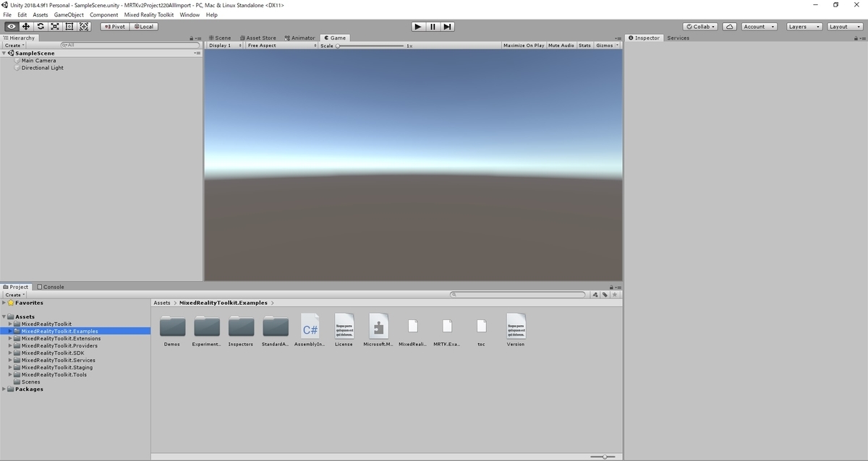Open the Inspectors folder thumbnail
868x461 pixels.
[x=241, y=330]
